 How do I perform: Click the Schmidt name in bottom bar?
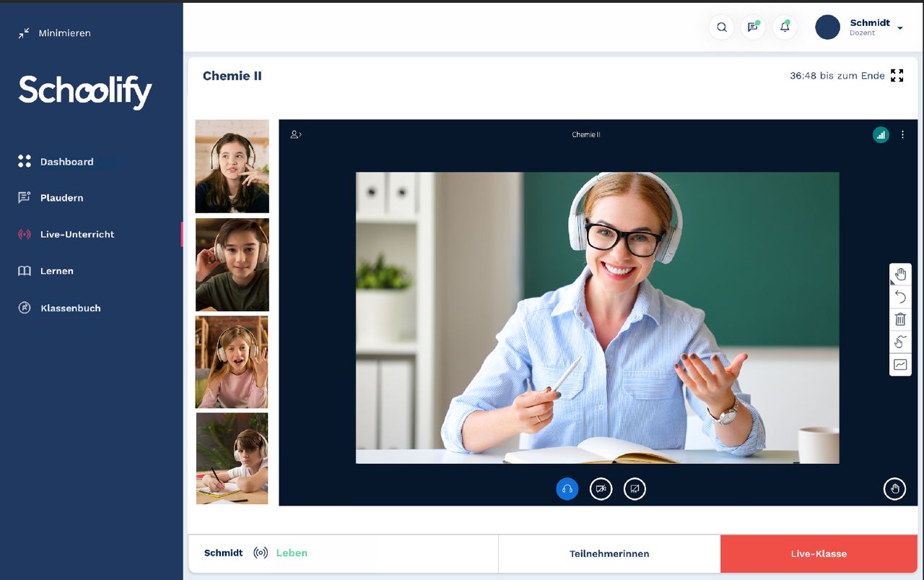(x=223, y=553)
